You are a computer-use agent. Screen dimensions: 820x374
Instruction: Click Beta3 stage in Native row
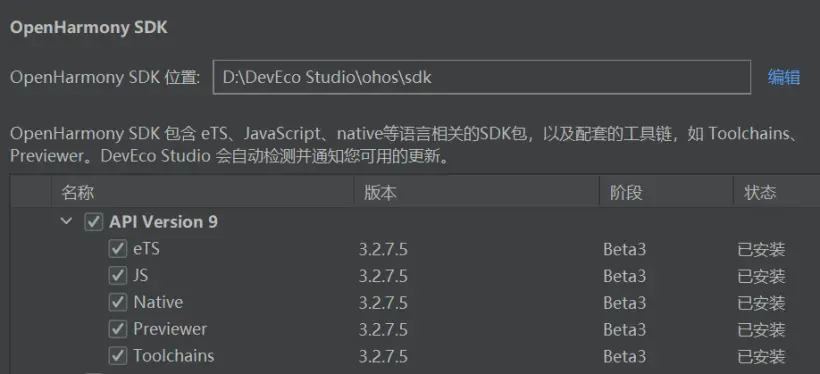coord(624,303)
